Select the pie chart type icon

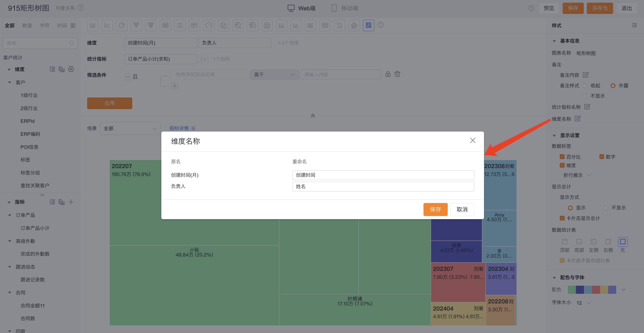click(x=122, y=25)
